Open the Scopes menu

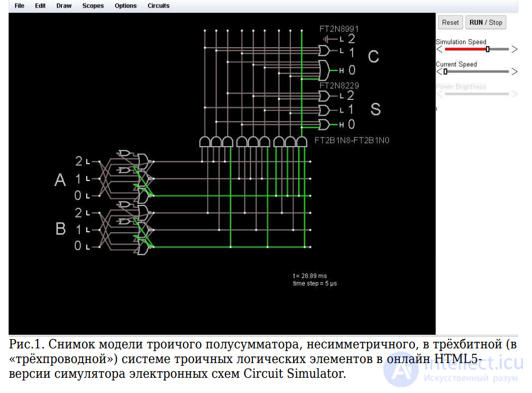93,6
